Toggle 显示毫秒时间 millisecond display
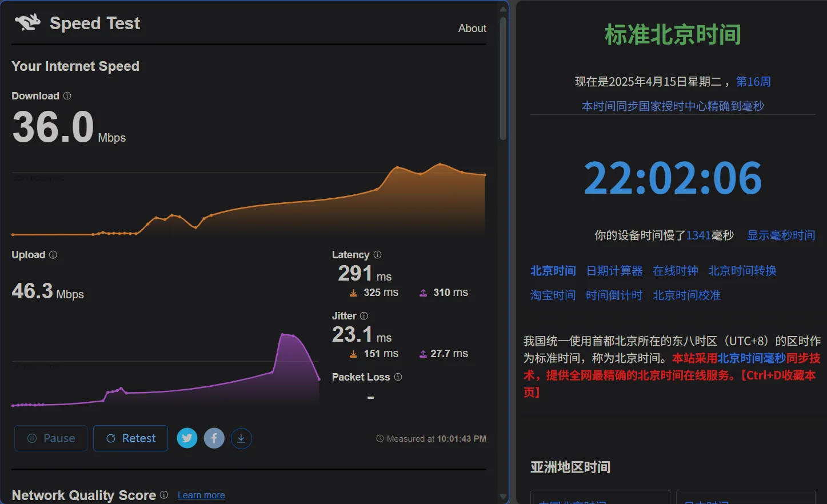The image size is (827, 504). pos(781,235)
